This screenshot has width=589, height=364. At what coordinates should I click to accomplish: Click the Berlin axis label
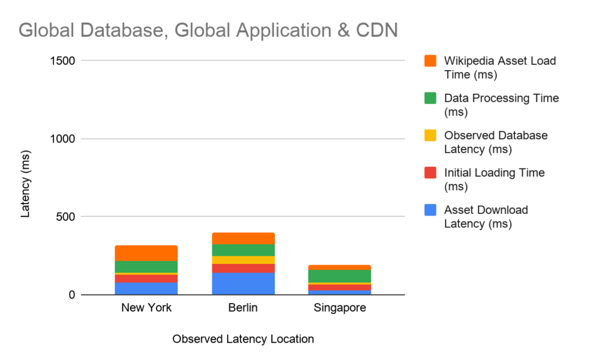pos(243,308)
